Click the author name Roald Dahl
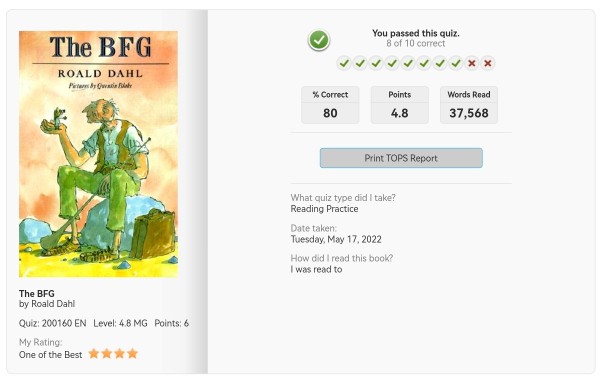 (53, 304)
